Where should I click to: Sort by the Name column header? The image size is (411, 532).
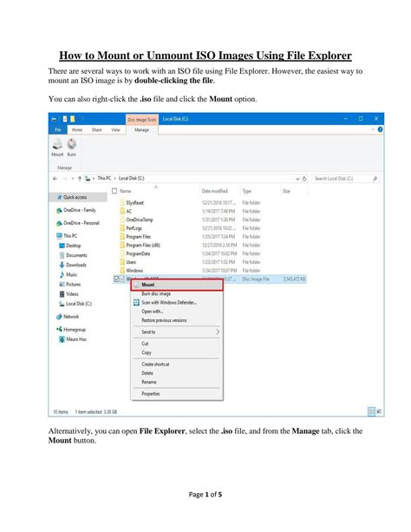pyautogui.click(x=125, y=191)
